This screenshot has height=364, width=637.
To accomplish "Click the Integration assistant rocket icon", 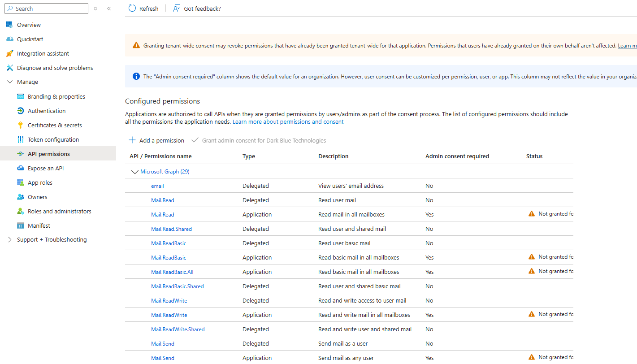I will 9,53.
